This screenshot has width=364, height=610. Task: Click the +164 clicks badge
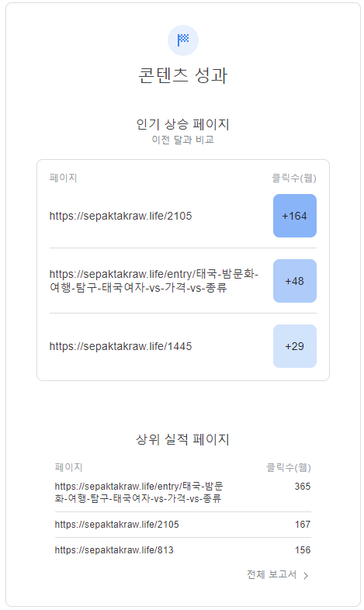click(x=295, y=216)
